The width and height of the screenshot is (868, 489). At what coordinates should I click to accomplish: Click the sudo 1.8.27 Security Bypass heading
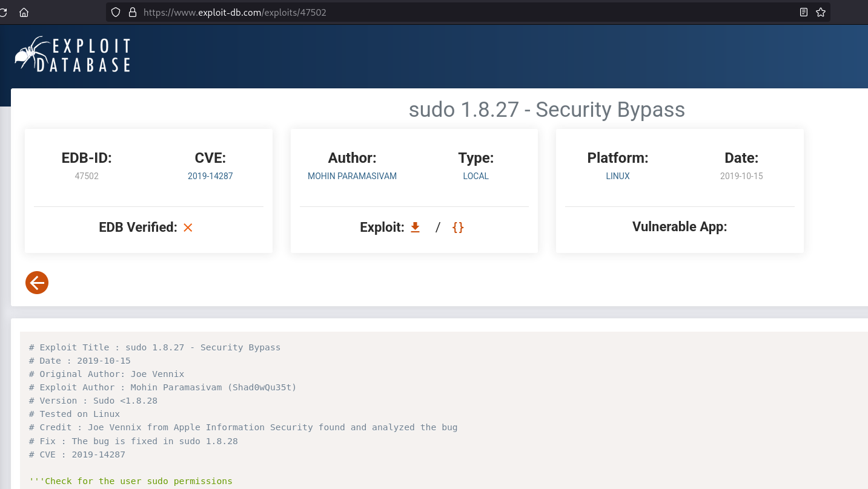(546, 110)
